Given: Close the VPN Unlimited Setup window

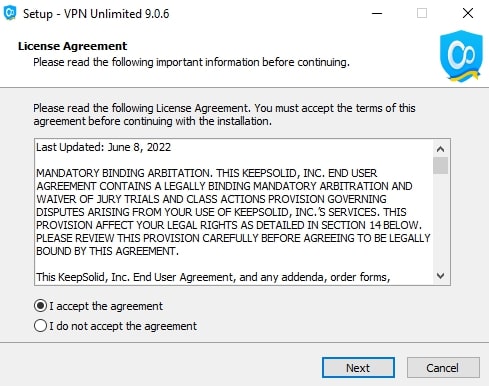Looking at the screenshot, I should (x=468, y=13).
